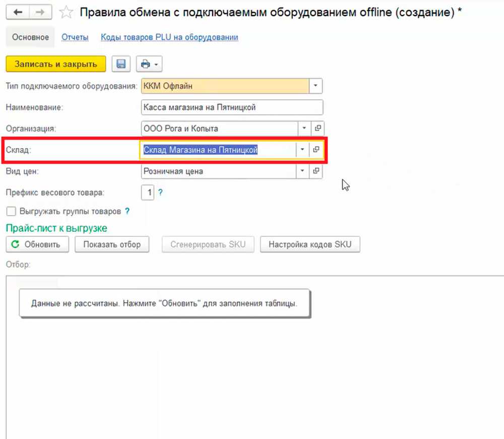This screenshot has height=439, width=504.
Task: Click into the Наименование text field
Action: point(232,107)
